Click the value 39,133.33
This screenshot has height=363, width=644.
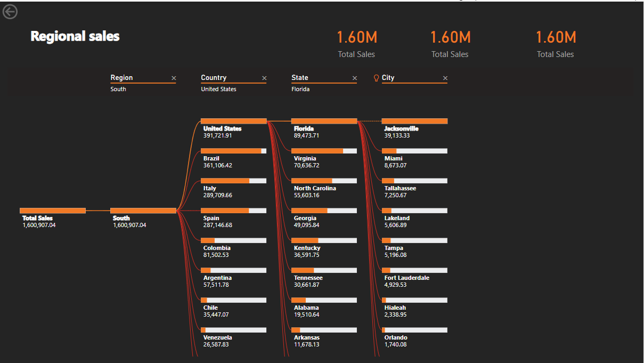click(397, 135)
